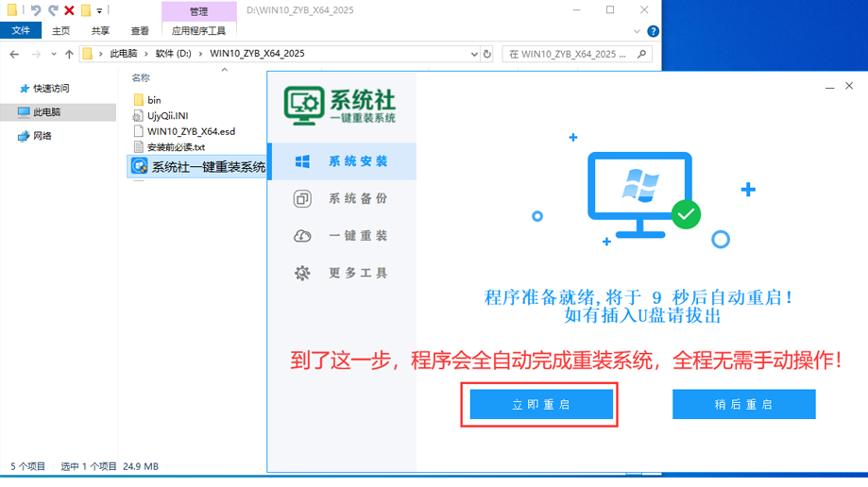Click the undo icon in quick access toolbar
The image size is (868, 487).
coord(36,10)
